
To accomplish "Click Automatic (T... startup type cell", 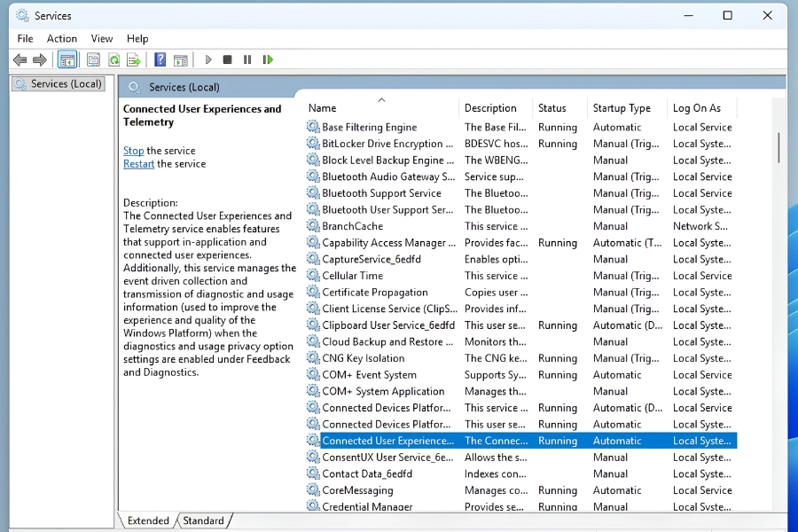I will coord(627,243).
